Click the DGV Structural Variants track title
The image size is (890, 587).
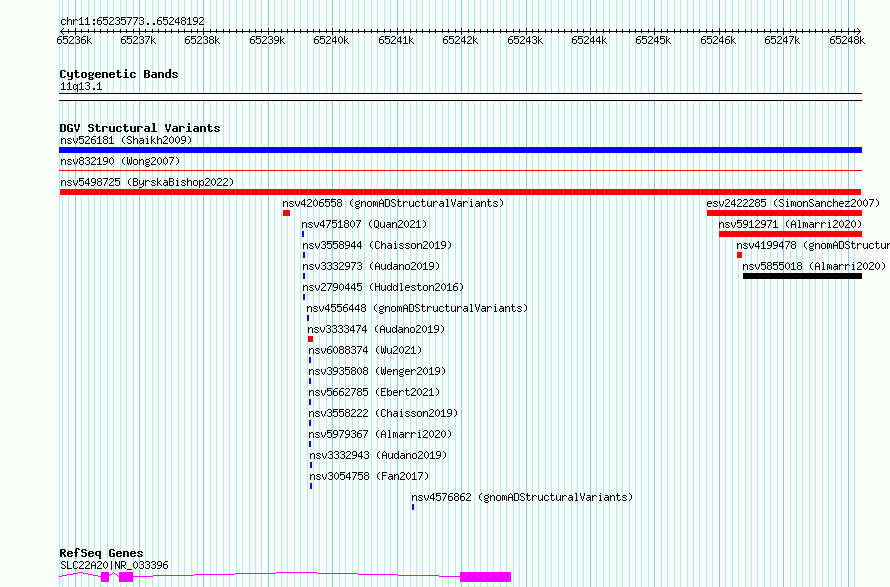tap(140, 128)
